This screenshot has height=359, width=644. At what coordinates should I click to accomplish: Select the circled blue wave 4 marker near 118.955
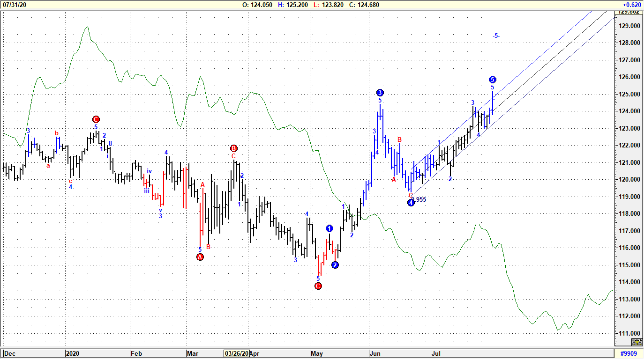411,203
